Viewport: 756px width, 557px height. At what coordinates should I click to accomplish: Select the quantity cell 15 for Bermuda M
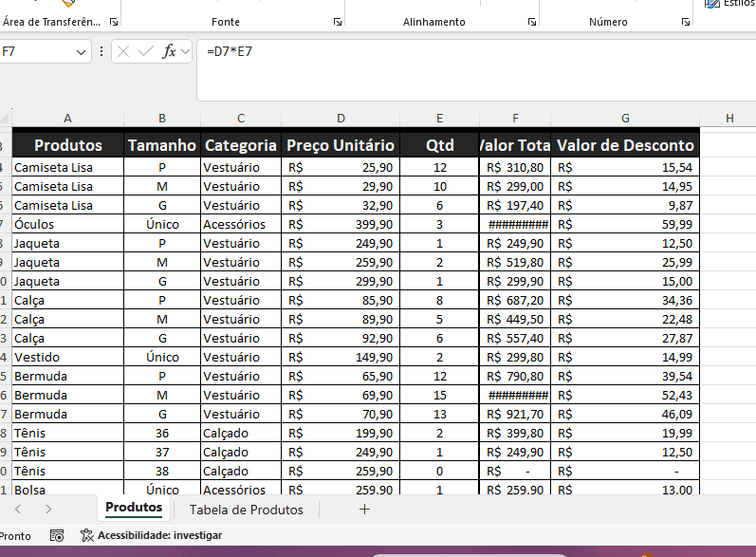coord(439,395)
